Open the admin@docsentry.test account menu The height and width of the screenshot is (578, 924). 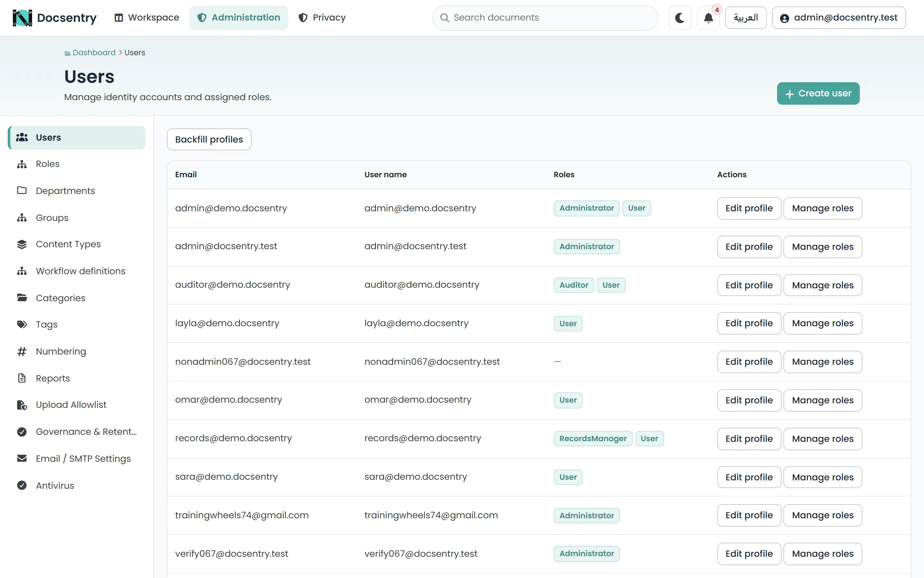838,18
